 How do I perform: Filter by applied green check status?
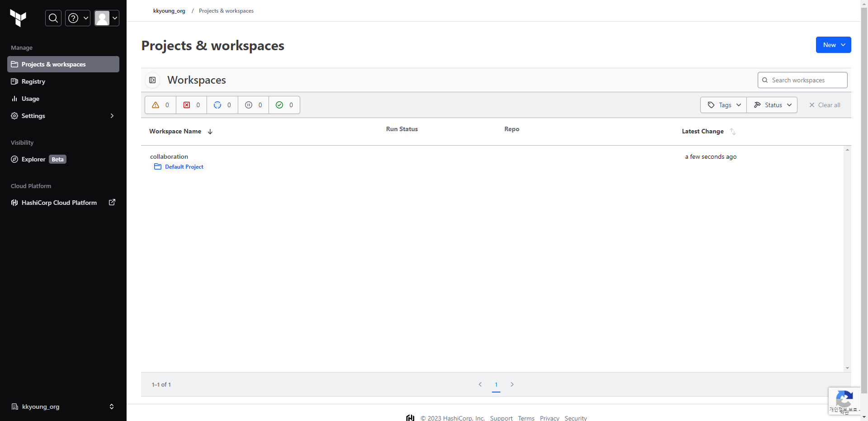284,105
